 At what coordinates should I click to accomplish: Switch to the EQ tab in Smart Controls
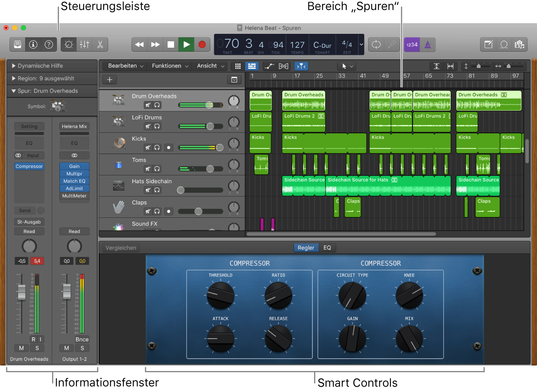pos(327,248)
